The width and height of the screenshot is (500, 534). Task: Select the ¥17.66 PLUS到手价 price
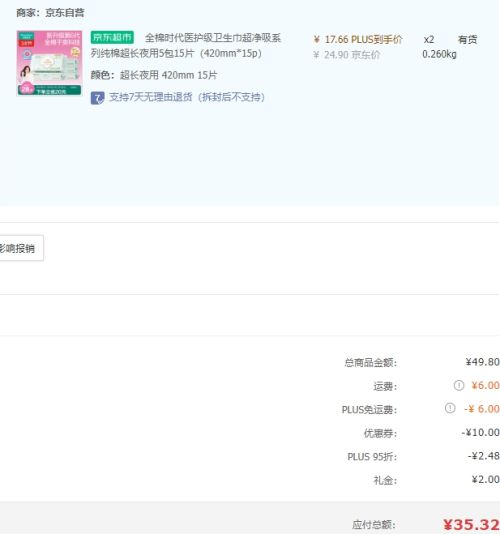pos(358,40)
